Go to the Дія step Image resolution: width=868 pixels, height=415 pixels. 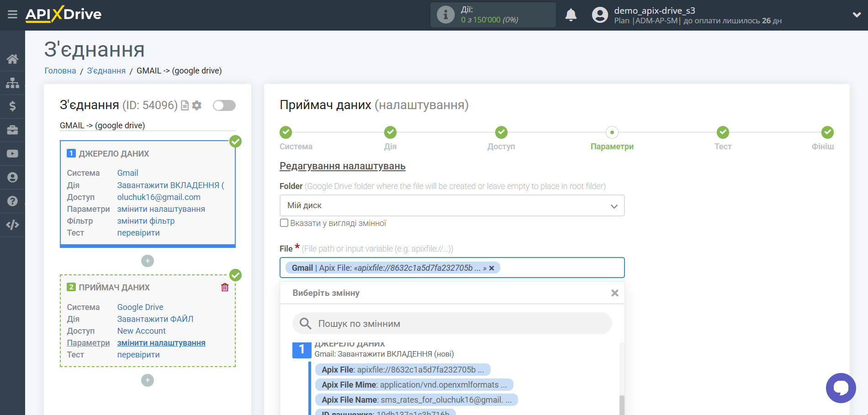(x=390, y=132)
